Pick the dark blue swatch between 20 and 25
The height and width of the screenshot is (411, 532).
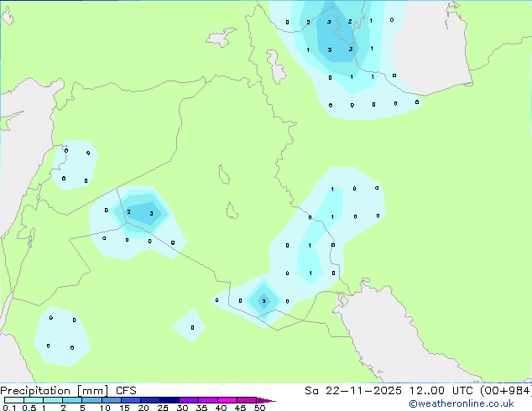pyautogui.click(x=150, y=400)
